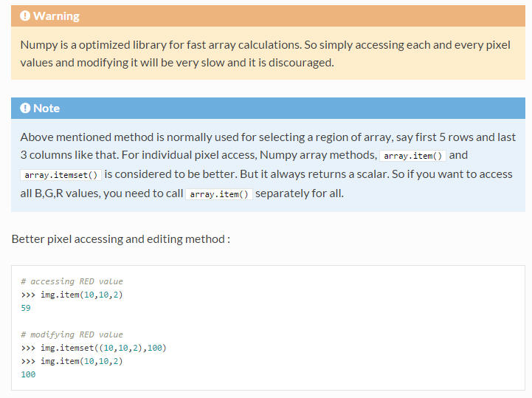Click the output value 100

(28, 374)
